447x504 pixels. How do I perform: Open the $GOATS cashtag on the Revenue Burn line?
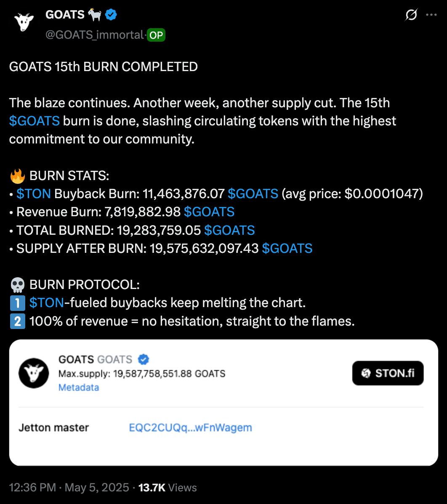click(x=209, y=212)
